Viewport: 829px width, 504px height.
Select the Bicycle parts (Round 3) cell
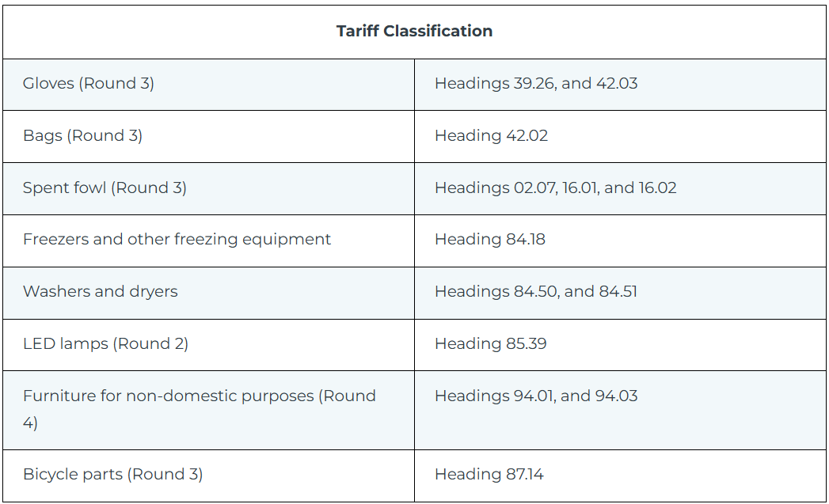pos(112,474)
